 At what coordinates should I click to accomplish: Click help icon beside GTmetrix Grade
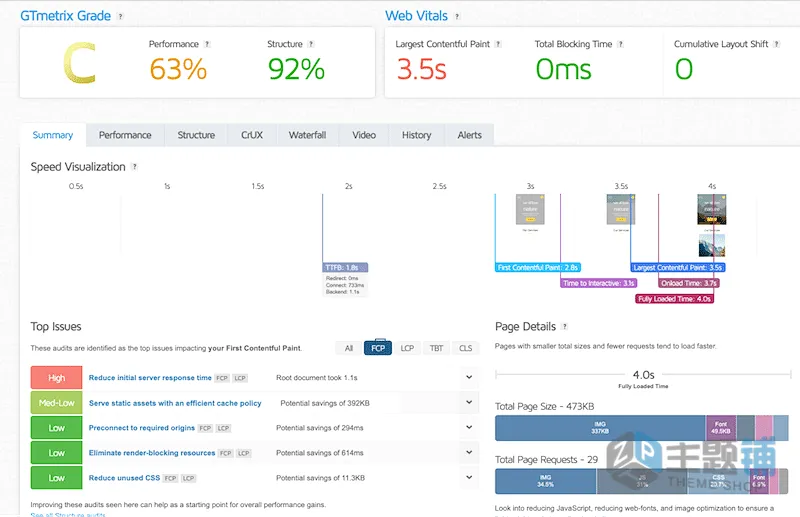[x=120, y=16]
